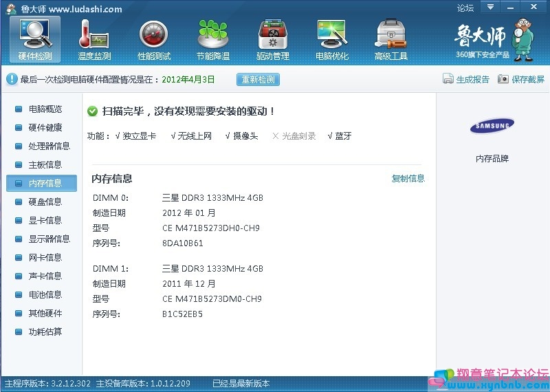
Task: Click the 复制信息 link
Action: (408, 178)
